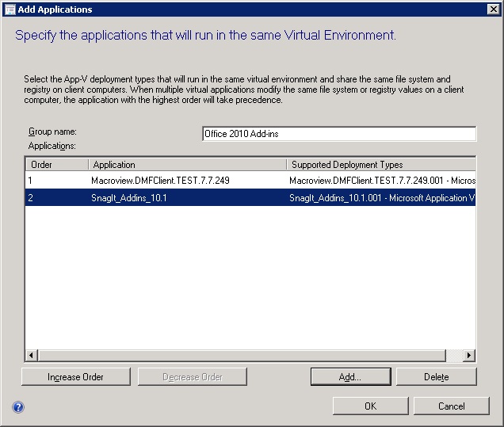Viewport: 504px width, 427px height.
Task: Click the Increase Order button
Action: coord(75,377)
